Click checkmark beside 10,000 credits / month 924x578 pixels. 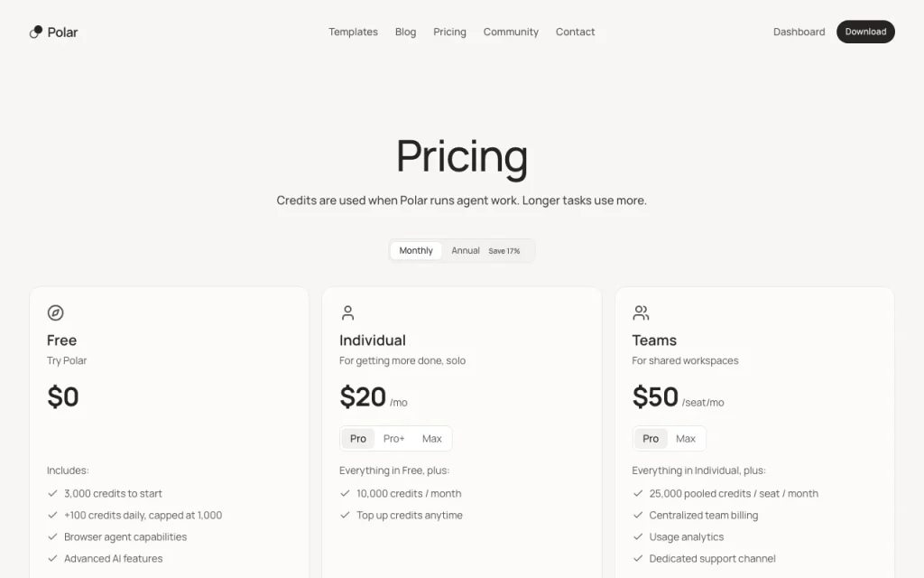[x=345, y=493]
